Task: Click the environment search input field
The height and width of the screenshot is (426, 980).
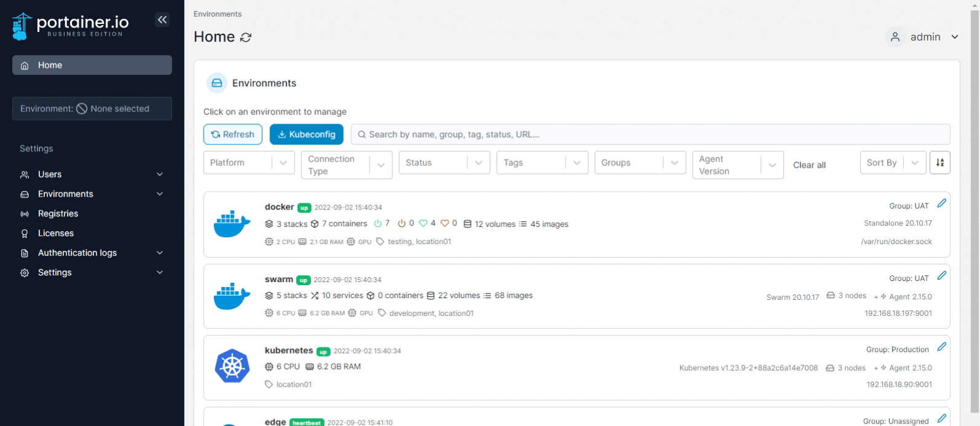Action: click(652, 135)
